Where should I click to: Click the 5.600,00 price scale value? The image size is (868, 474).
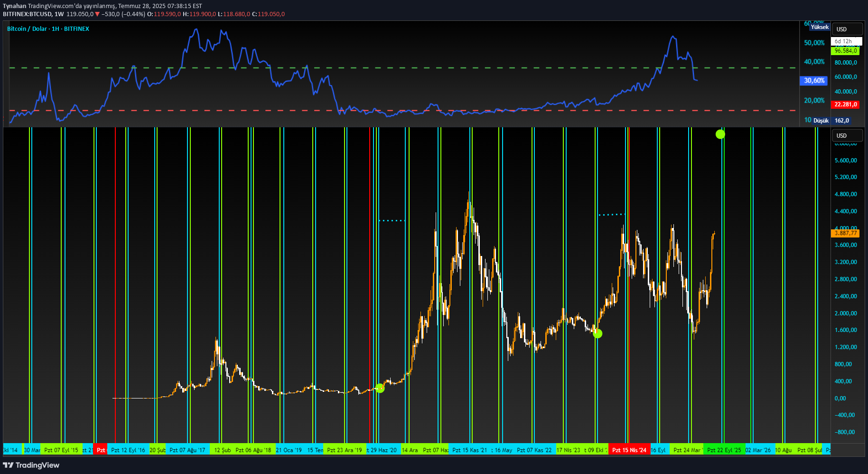point(846,160)
